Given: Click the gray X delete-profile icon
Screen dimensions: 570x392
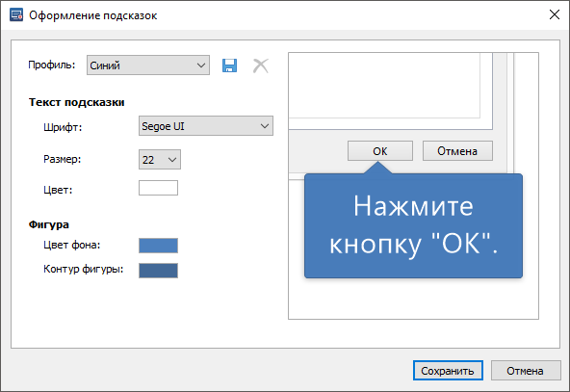Looking at the screenshot, I should [261, 65].
